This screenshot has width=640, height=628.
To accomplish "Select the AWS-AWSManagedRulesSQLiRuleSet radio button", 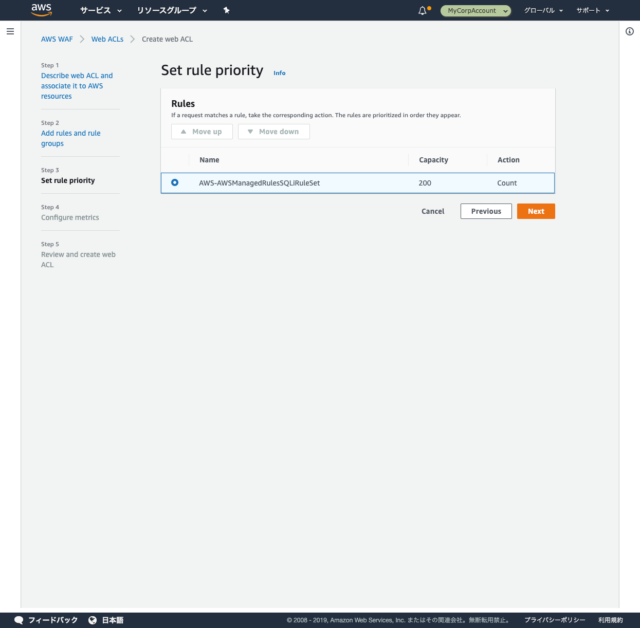I will point(175,182).
